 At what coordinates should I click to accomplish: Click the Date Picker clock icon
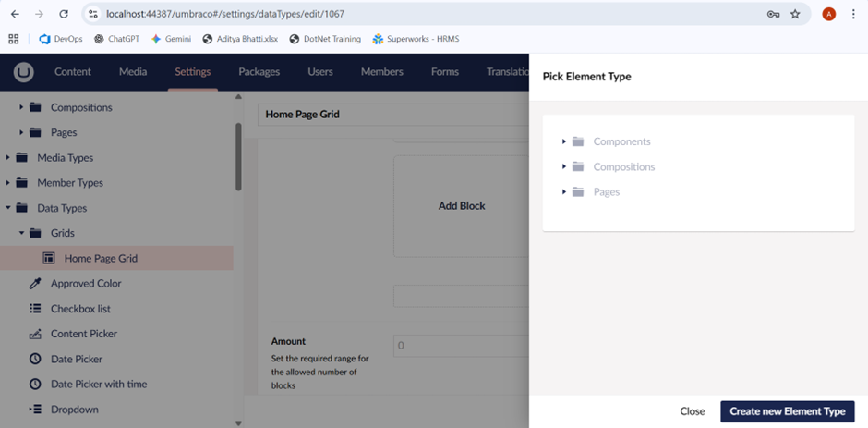pos(35,359)
